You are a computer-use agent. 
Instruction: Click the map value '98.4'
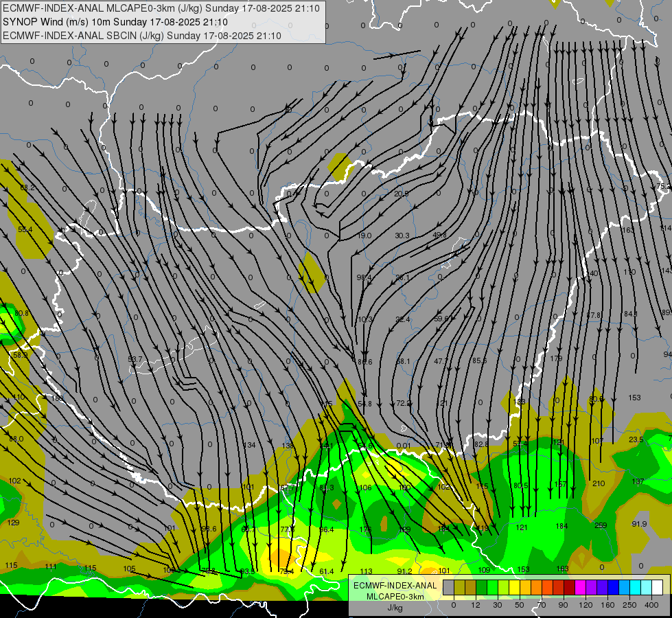click(x=364, y=277)
